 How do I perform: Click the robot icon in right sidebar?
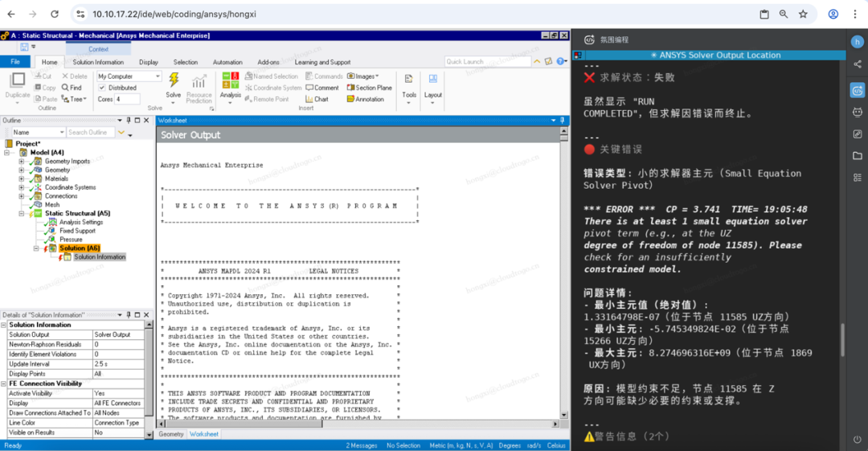[858, 112]
